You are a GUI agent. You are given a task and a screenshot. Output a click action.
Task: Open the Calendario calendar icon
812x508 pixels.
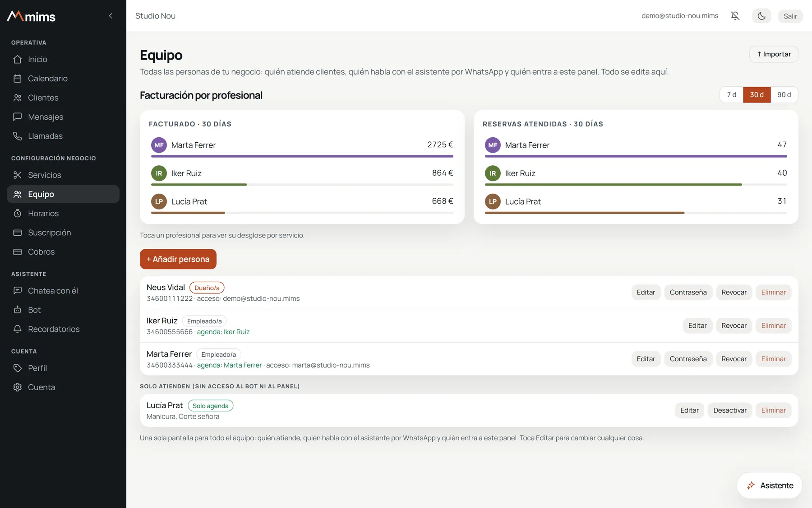[18, 79]
